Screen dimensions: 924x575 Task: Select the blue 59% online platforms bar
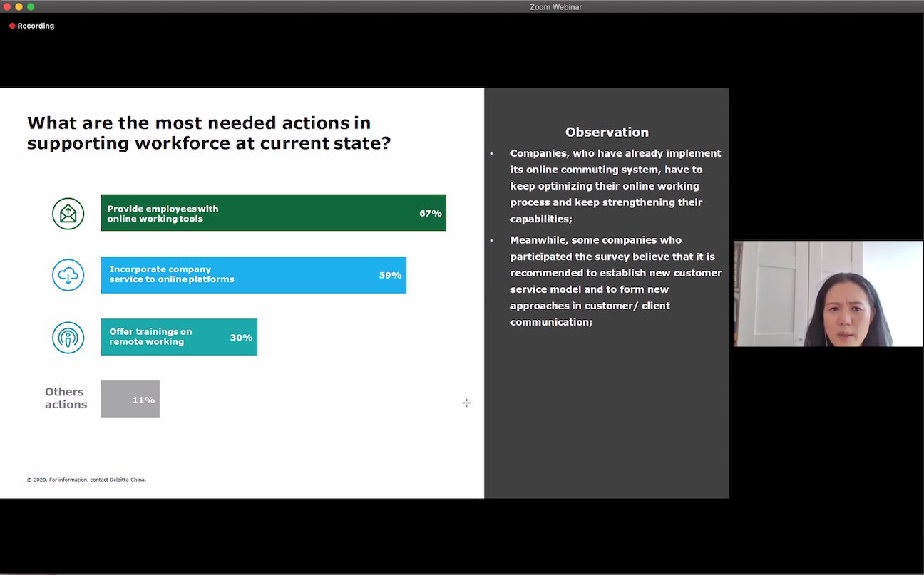[253, 275]
